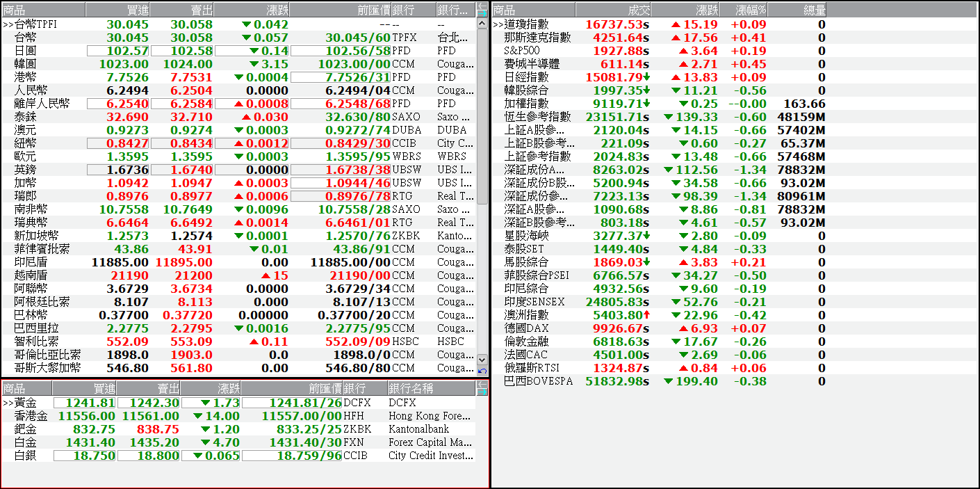
Task: Select the 越南盾 currency row
Action: [x=239, y=275]
